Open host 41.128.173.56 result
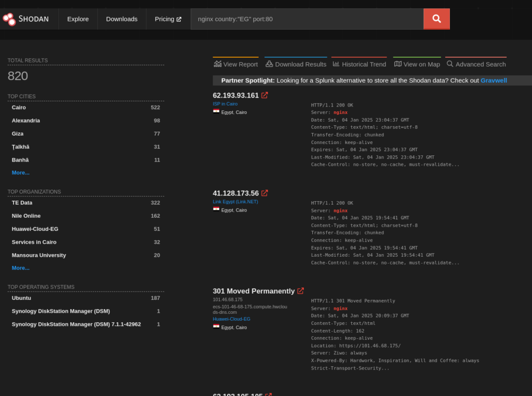The image size is (532, 396). [236, 193]
